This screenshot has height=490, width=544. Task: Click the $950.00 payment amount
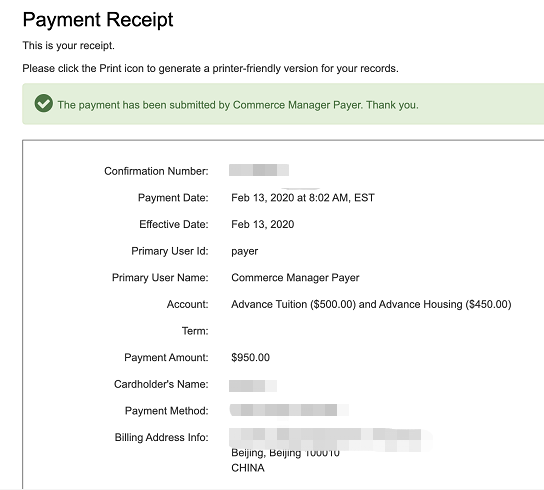coord(250,357)
